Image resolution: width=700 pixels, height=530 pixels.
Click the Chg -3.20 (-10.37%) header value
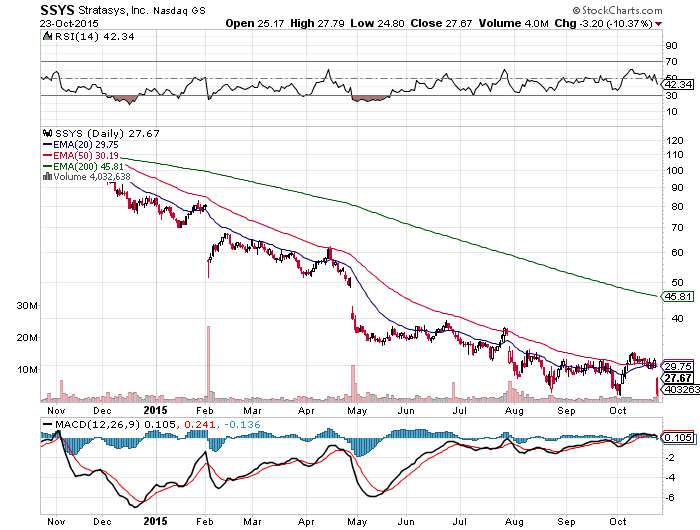pyautogui.click(x=604, y=23)
